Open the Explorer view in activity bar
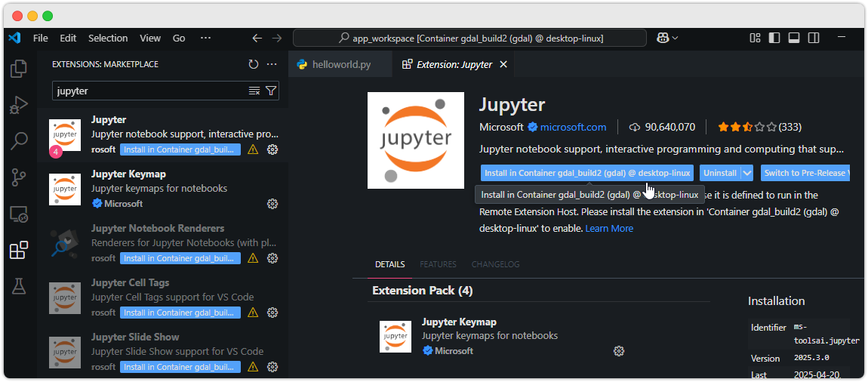This screenshot has width=868, height=382. click(x=19, y=68)
